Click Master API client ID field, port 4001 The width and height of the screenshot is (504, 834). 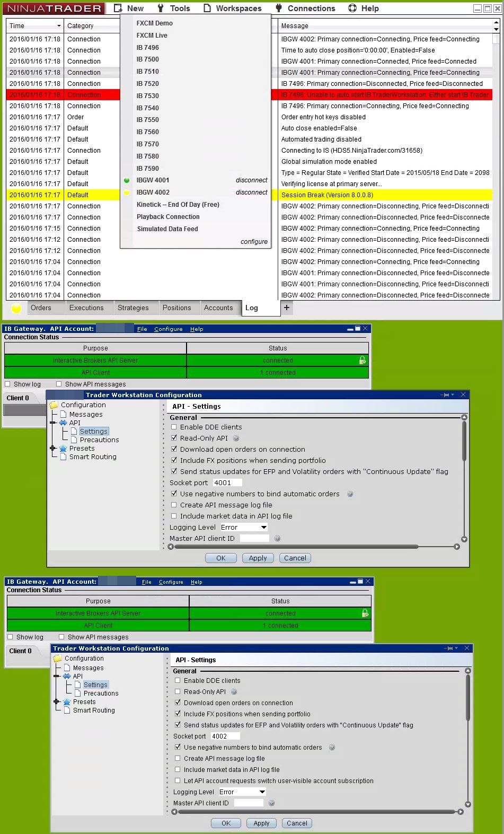[254, 539]
